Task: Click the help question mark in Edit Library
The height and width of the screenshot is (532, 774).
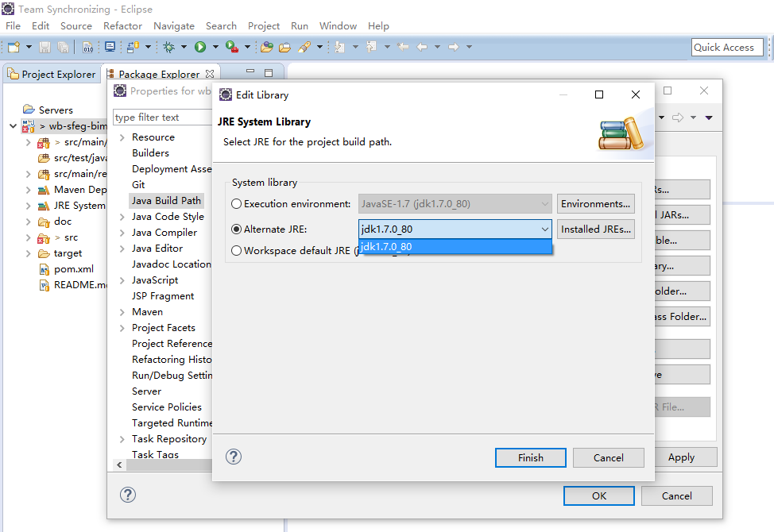Action: tap(234, 457)
